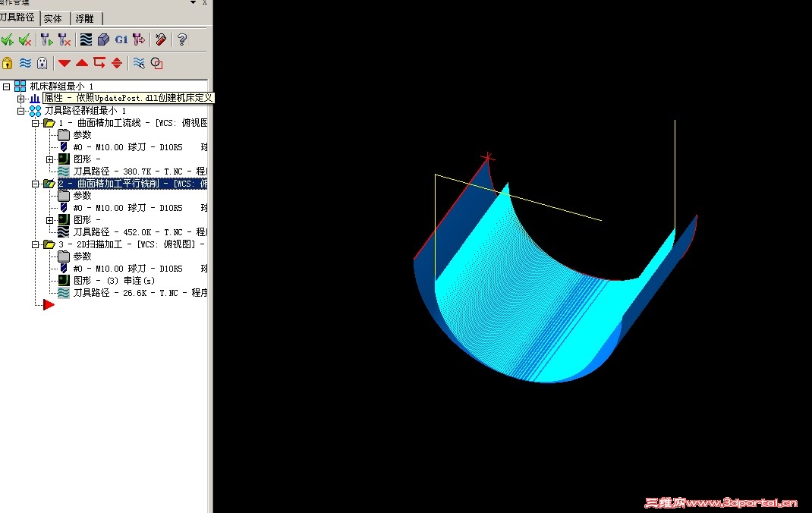Click operation 3 folder icon

pyautogui.click(x=49, y=244)
